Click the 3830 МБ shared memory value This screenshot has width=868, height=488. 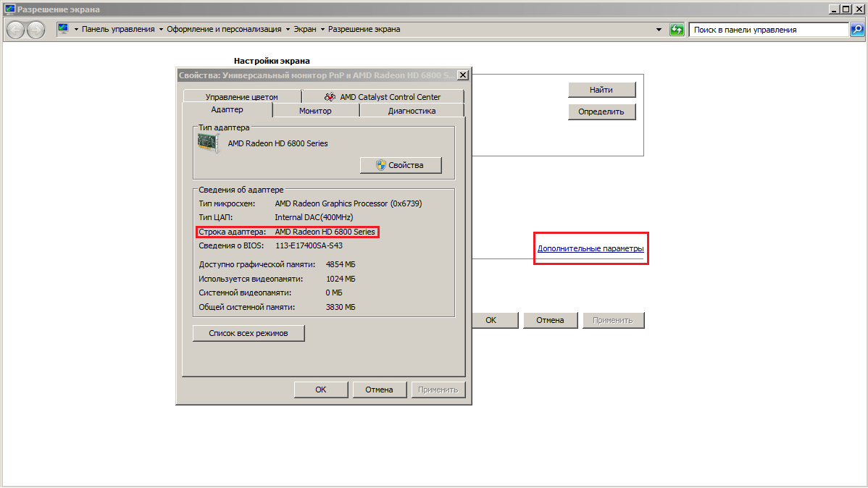[x=341, y=307]
